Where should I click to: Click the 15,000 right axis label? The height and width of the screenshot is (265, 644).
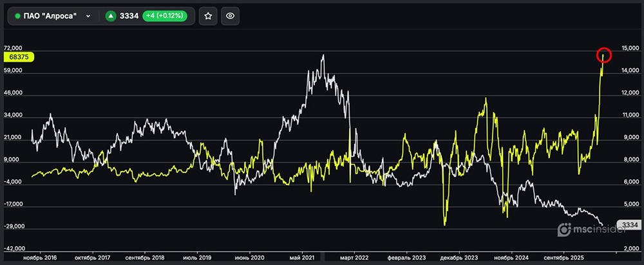tap(631, 48)
